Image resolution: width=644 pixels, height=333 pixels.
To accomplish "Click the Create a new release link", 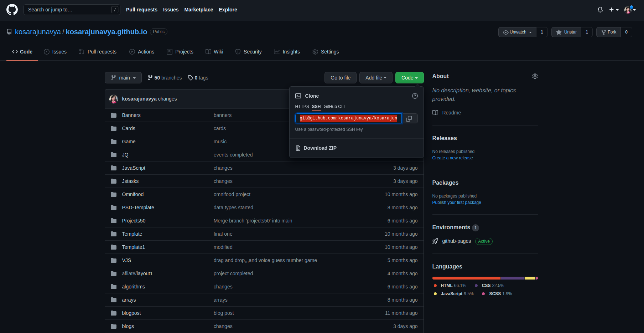I will (x=452, y=158).
